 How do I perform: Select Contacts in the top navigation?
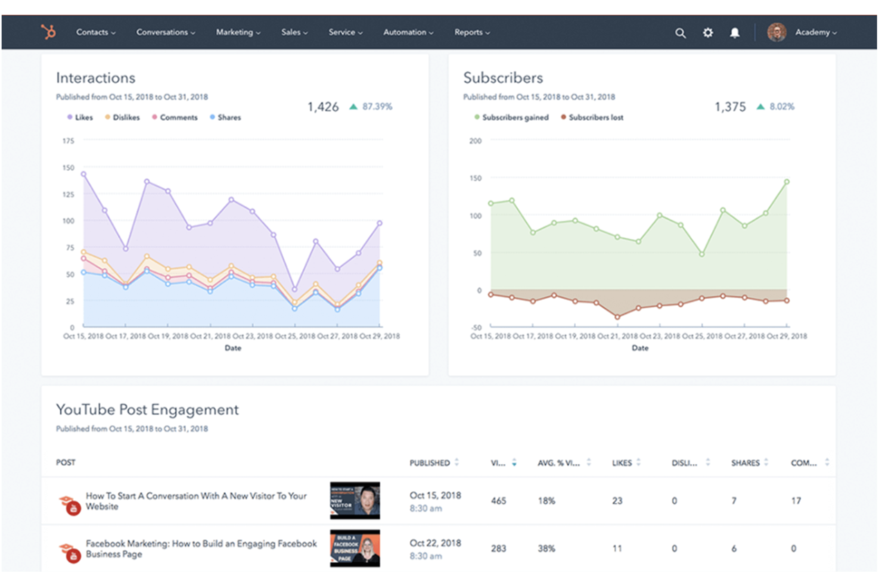[95, 33]
